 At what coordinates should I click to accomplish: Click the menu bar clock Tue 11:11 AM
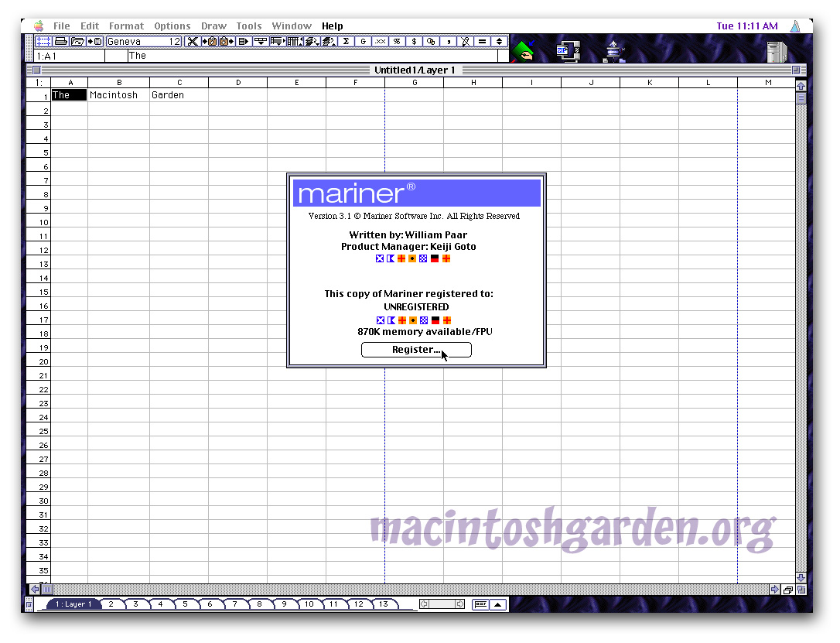coord(746,26)
